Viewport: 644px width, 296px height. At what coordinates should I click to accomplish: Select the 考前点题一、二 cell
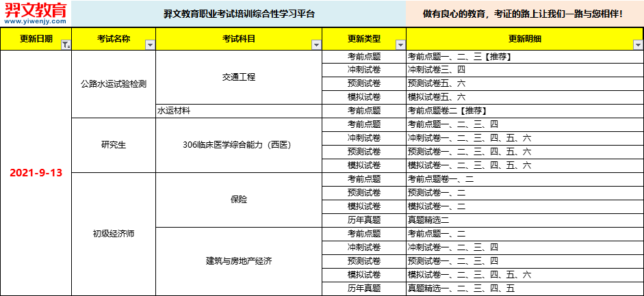coord(524,234)
